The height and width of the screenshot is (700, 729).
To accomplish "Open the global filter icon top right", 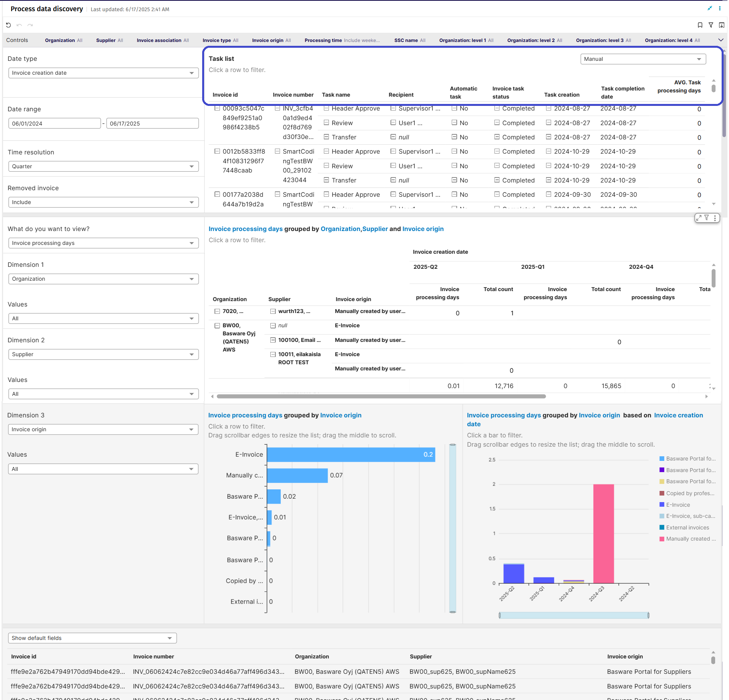I will click(711, 25).
